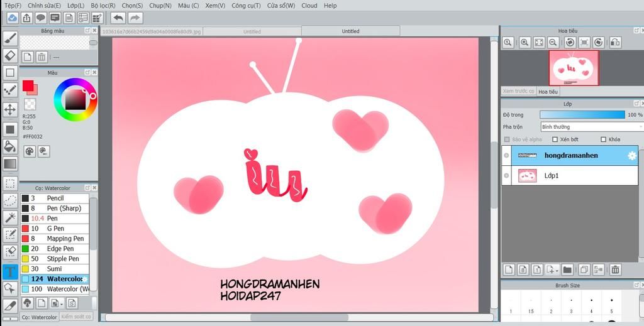Select the G Pen brush

(55, 229)
